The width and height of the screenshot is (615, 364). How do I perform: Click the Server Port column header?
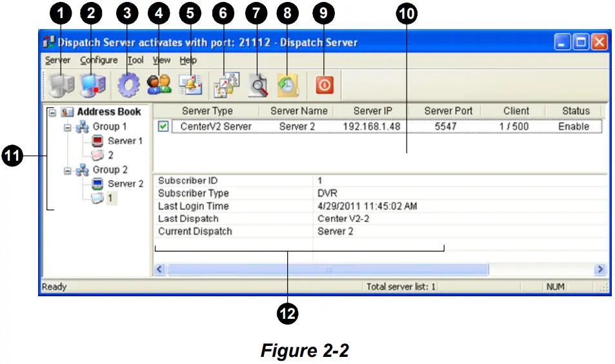click(449, 111)
